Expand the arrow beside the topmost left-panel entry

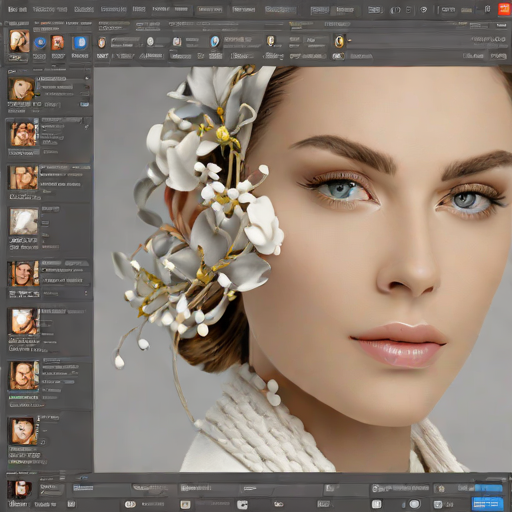(87, 78)
